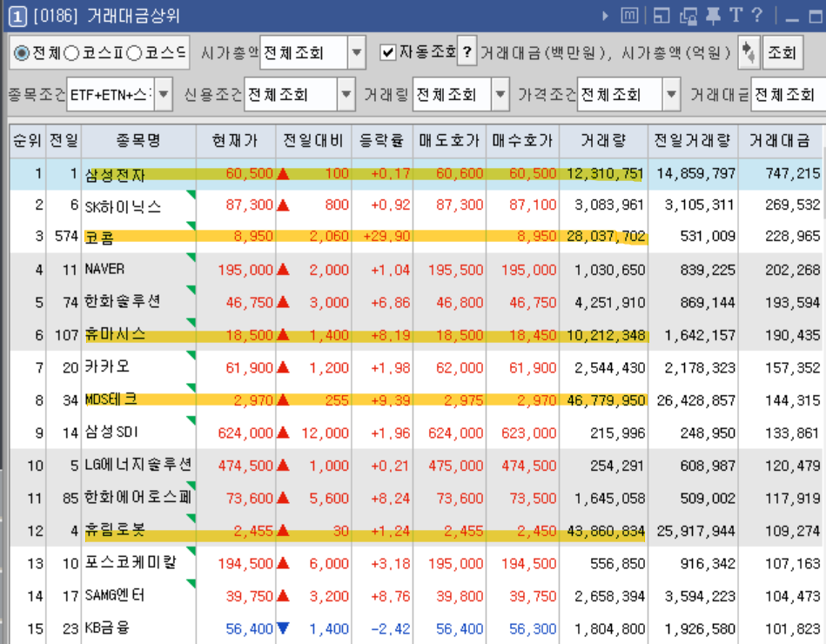Select the 코스피 radio button

pos(71,53)
